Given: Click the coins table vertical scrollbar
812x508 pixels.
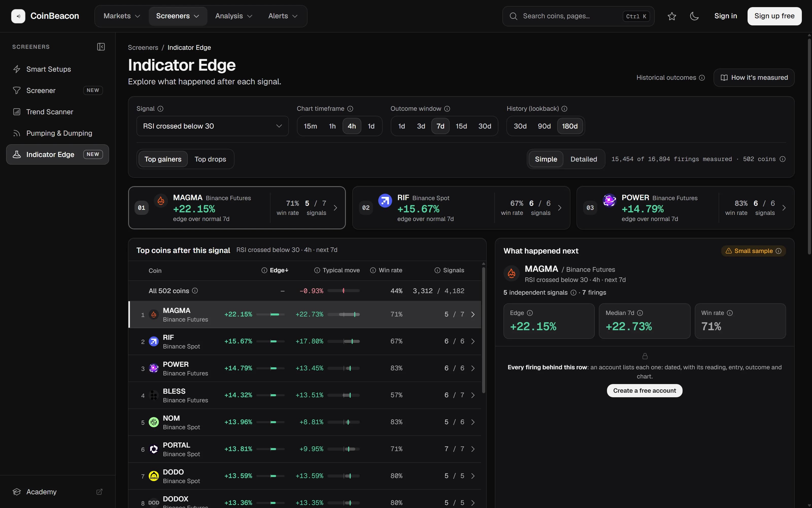Looking at the screenshot, I should pos(483,330).
